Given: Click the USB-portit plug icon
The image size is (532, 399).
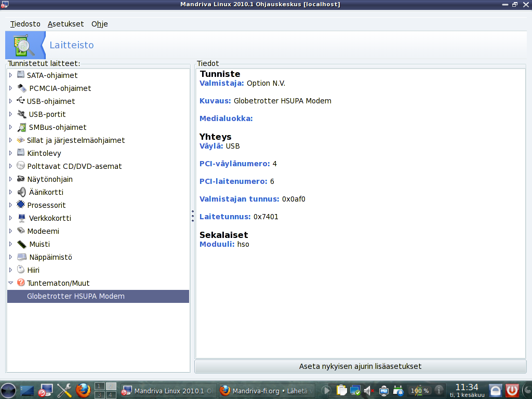Looking at the screenshot, I should tap(22, 114).
